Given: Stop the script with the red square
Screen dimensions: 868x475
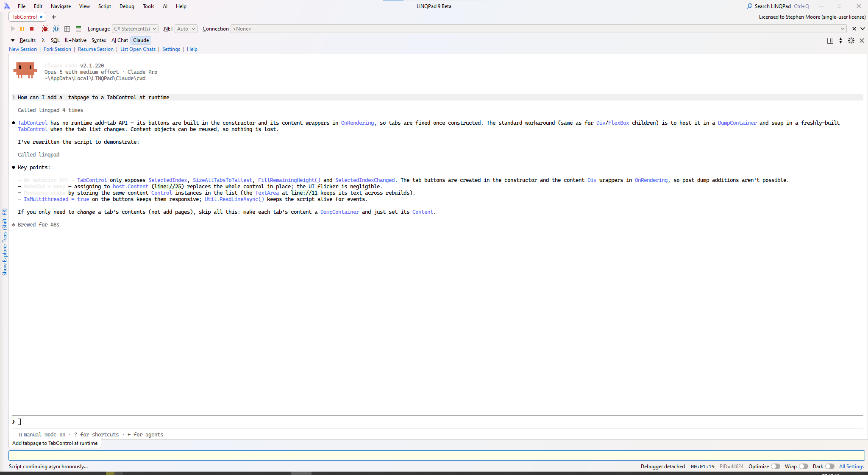Looking at the screenshot, I should pyautogui.click(x=32, y=29).
